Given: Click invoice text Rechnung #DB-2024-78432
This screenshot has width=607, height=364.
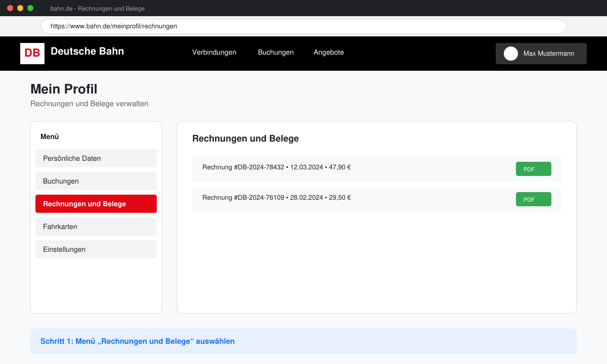Looking at the screenshot, I should click(277, 167).
